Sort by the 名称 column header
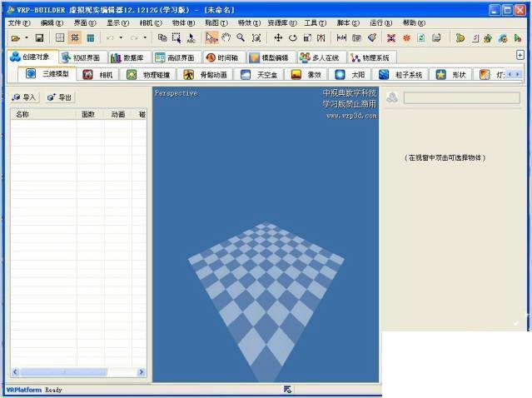This screenshot has height=398, width=532. tap(43, 115)
